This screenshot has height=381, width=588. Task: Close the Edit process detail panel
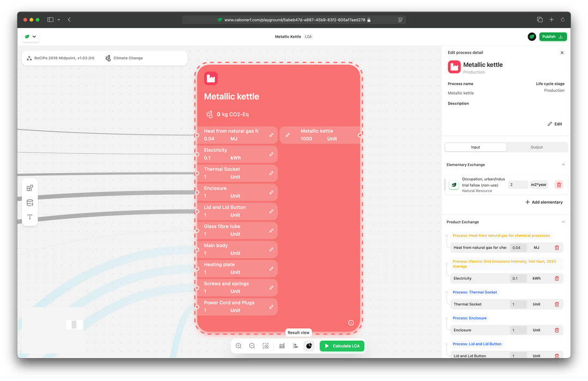tap(562, 53)
